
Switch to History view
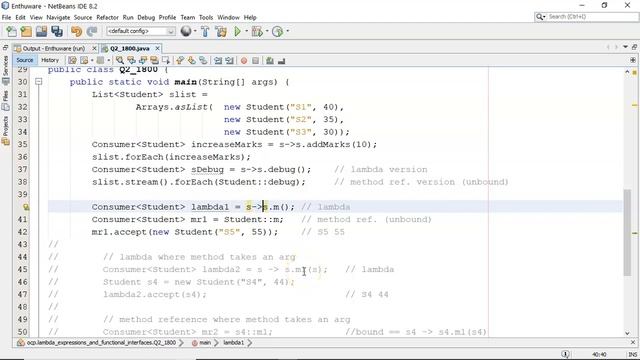tap(50, 60)
